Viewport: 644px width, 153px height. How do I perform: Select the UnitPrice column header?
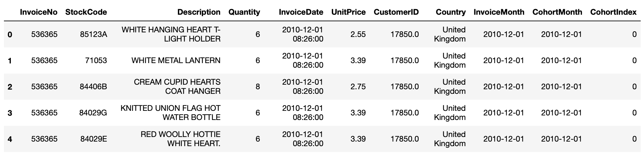(x=348, y=12)
